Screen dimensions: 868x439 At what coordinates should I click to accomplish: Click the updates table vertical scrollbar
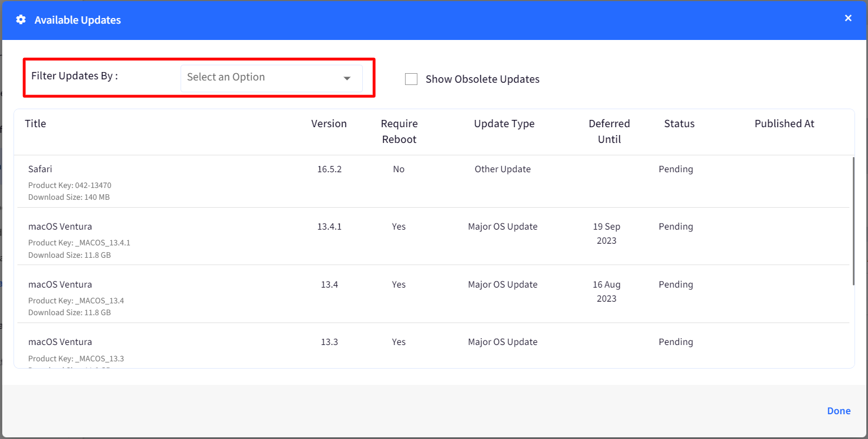click(x=853, y=221)
